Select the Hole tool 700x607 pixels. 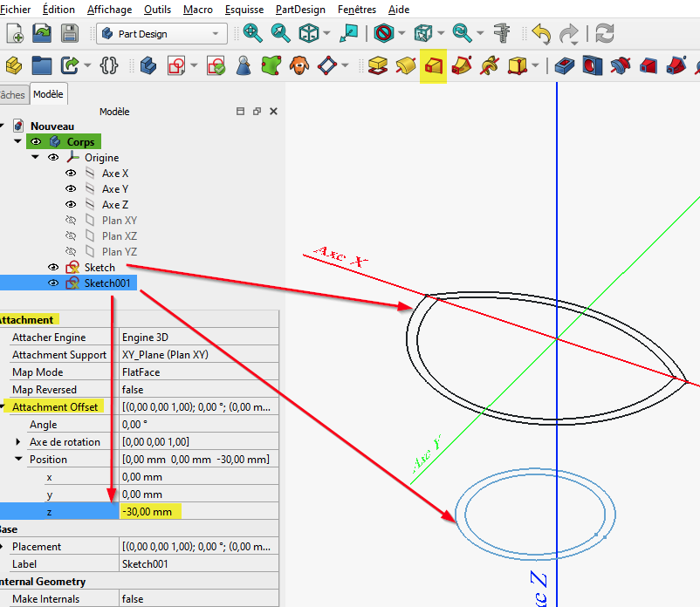pos(592,66)
